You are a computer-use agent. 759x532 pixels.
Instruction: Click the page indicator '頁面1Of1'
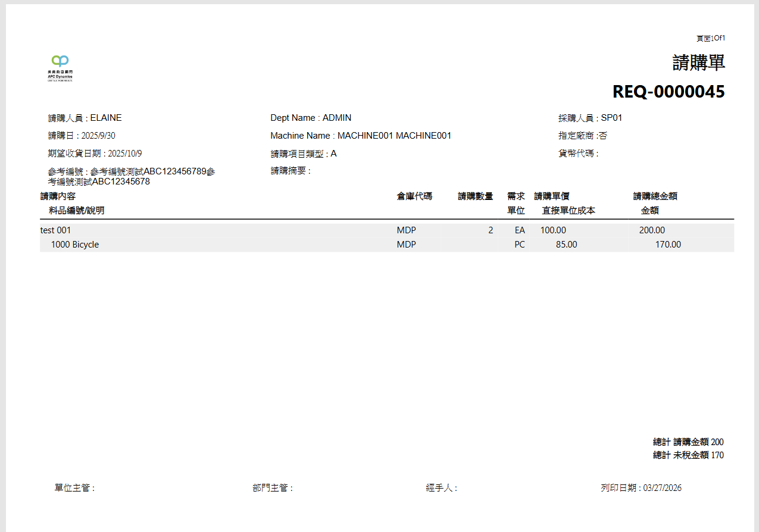point(711,39)
